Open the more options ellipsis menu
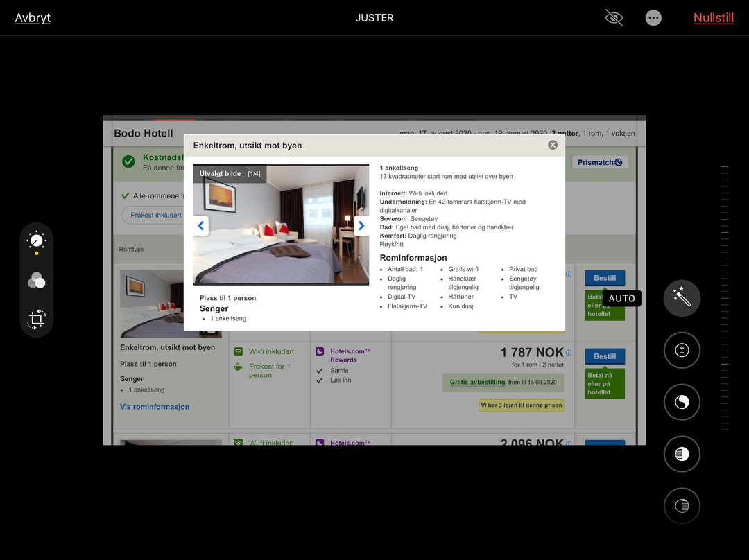 tap(653, 18)
